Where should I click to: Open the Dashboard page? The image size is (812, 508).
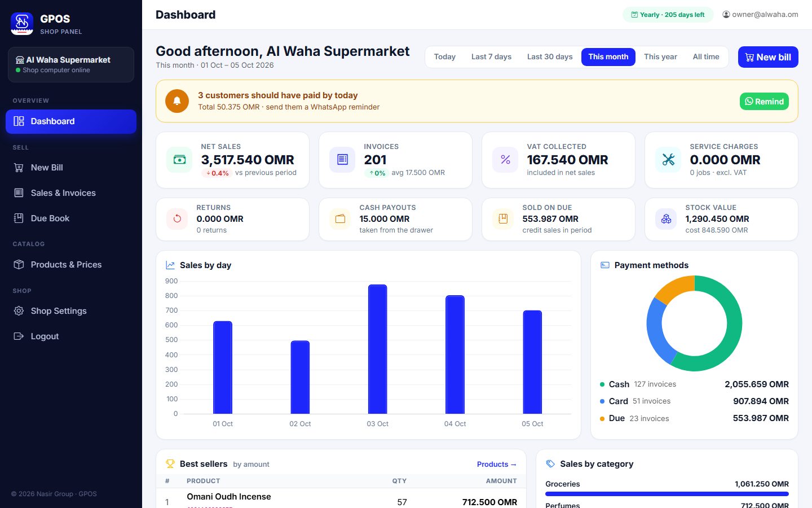pyautogui.click(x=71, y=121)
